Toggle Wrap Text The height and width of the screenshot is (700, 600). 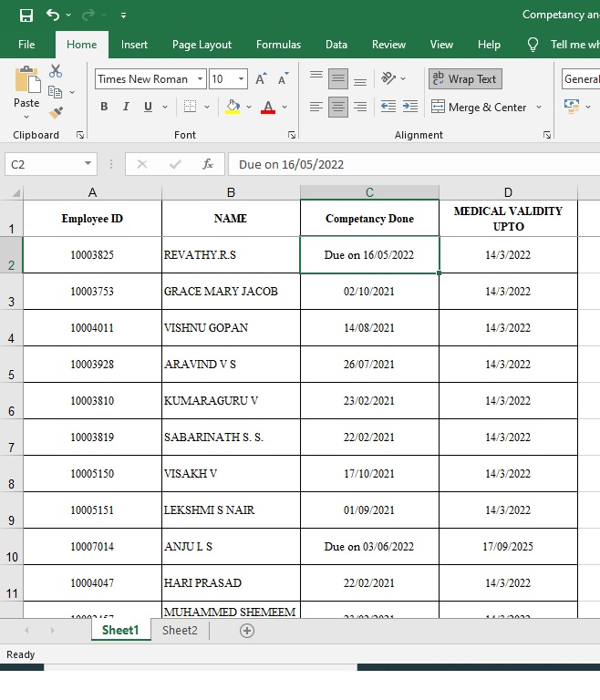click(x=465, y=79)
